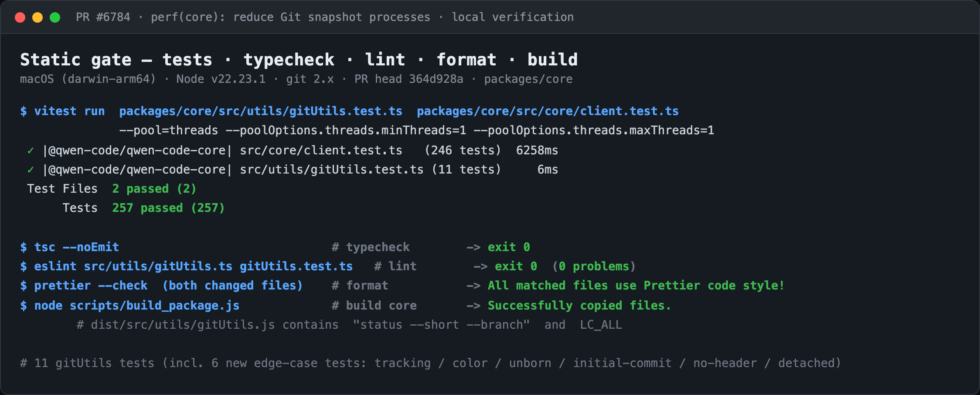
Task: Select the '257 passed (257)' tests result
Action: point(168,208)
